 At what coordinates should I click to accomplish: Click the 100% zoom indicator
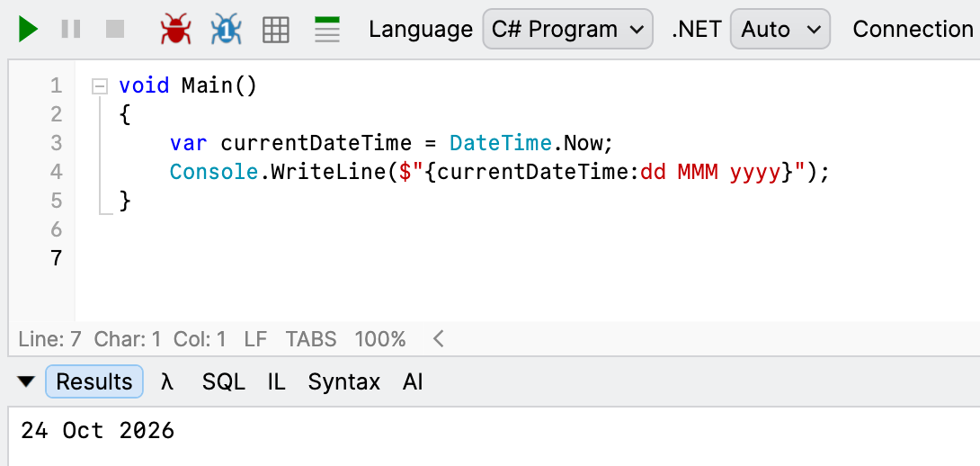(x=380, y=339)
